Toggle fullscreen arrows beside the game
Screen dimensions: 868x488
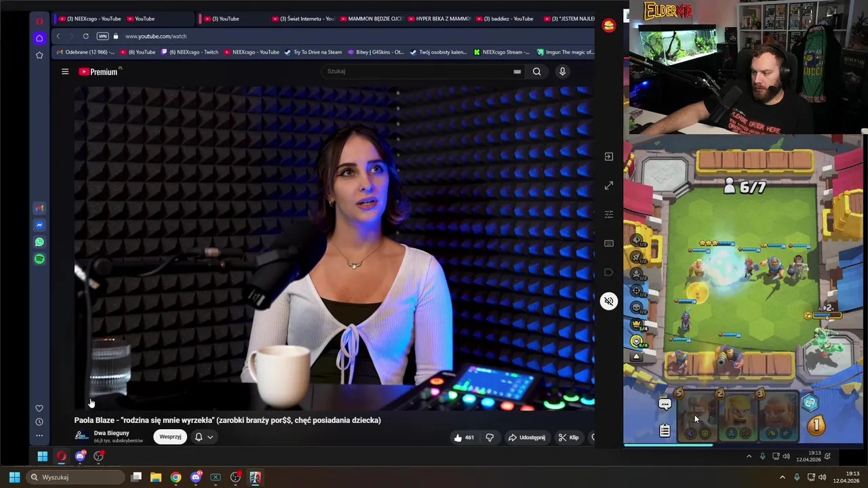(x=609, y=186)
